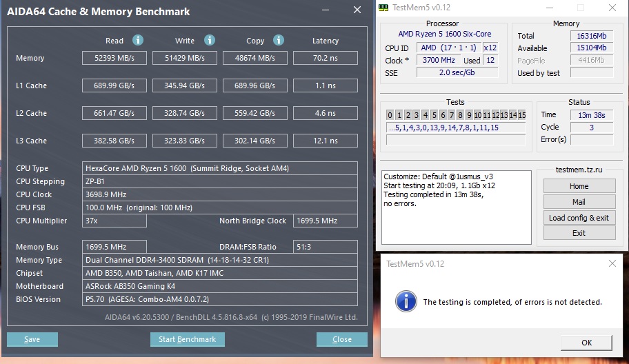Click the test sequence field
This screenshot has width=629, height=364.
point(456,128)
